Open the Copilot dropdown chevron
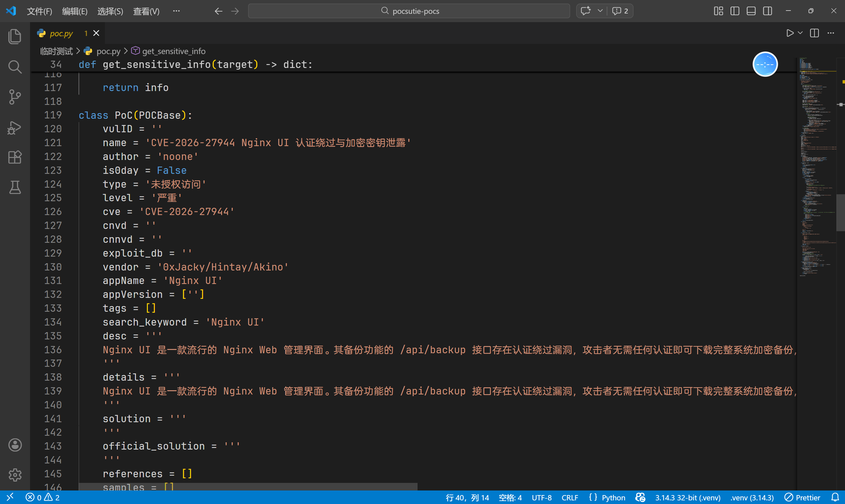 [601, 11]
